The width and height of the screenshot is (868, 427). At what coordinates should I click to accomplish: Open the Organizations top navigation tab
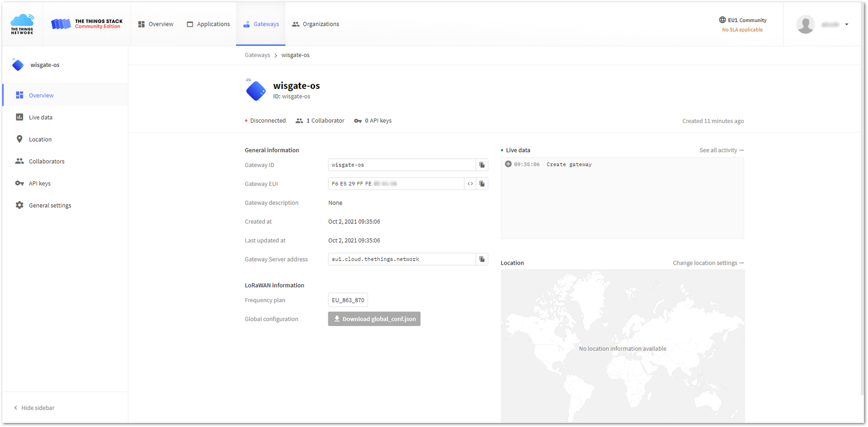click(316, 24)
